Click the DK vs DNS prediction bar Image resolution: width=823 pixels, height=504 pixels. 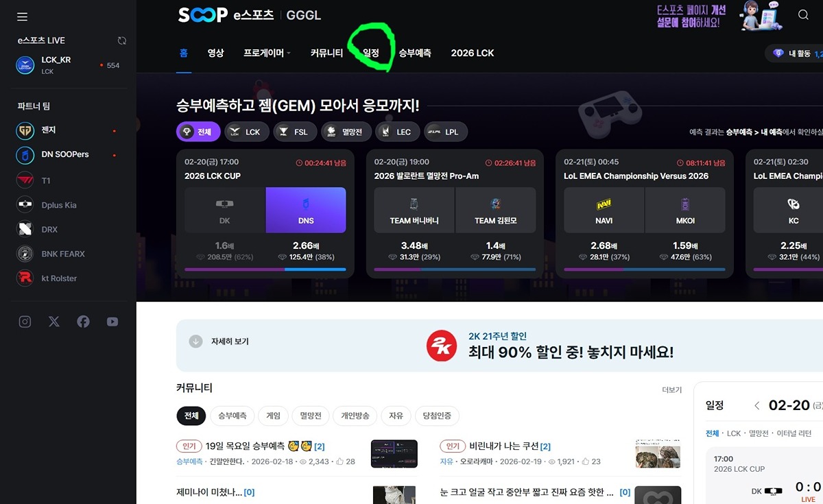[265, 269]
